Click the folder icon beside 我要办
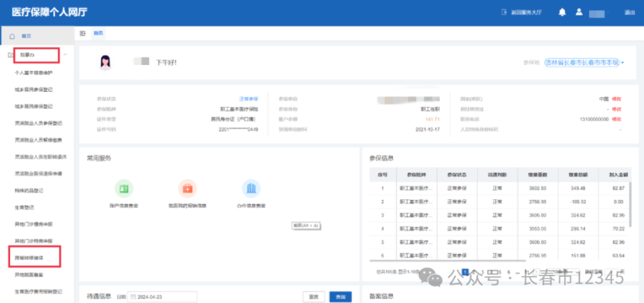Viewport: 644px width, 303px height. pos(10,55)
